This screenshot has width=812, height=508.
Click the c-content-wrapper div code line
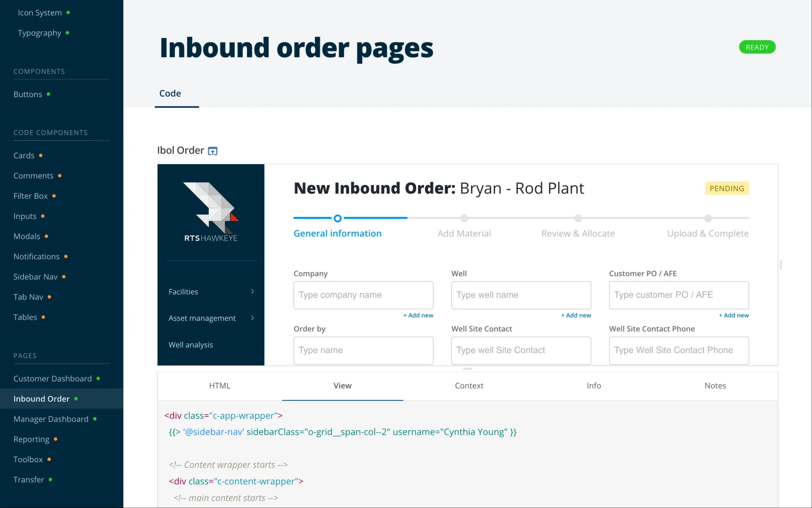tap(236, 481)
